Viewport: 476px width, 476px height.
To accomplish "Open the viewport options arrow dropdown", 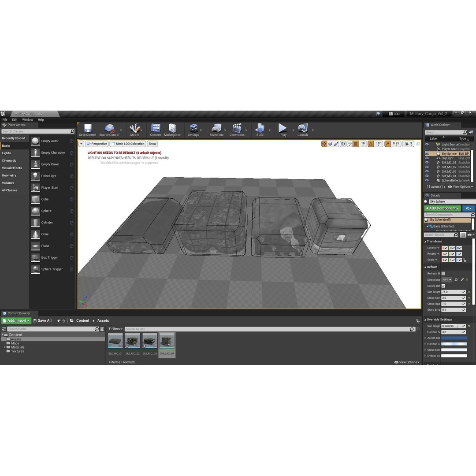I will [x=82, y=144].
